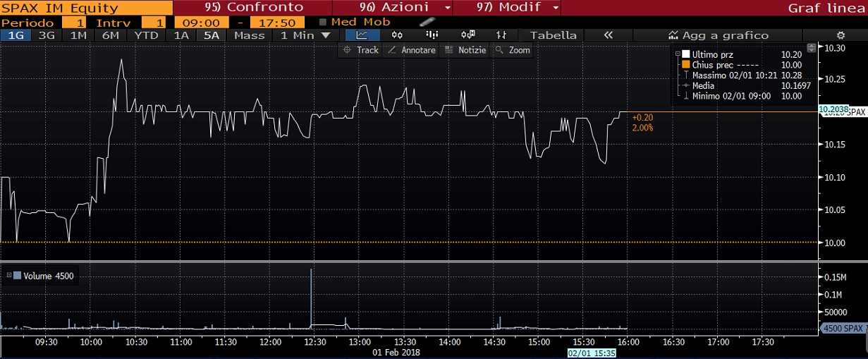The width and height of the screenshot is (868, 359).
Task: Switch to candlestick chart icon
Action: tap(397, 35)
